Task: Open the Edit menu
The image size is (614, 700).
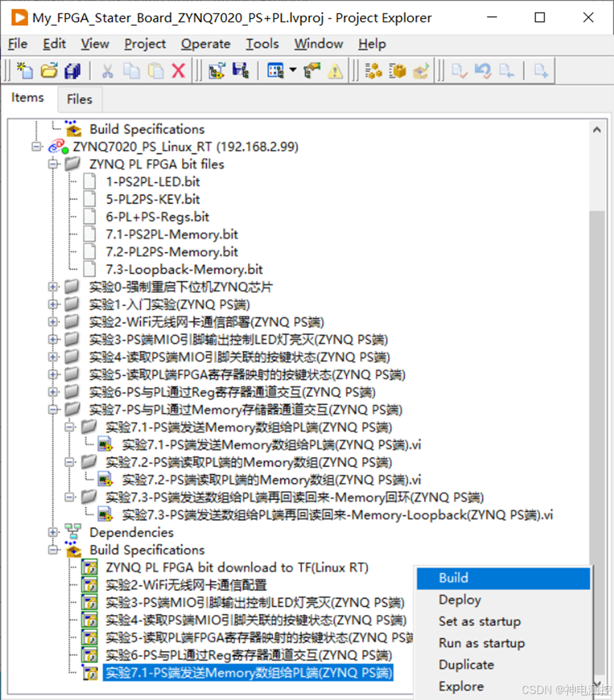Action: click(x=55, y=44)
